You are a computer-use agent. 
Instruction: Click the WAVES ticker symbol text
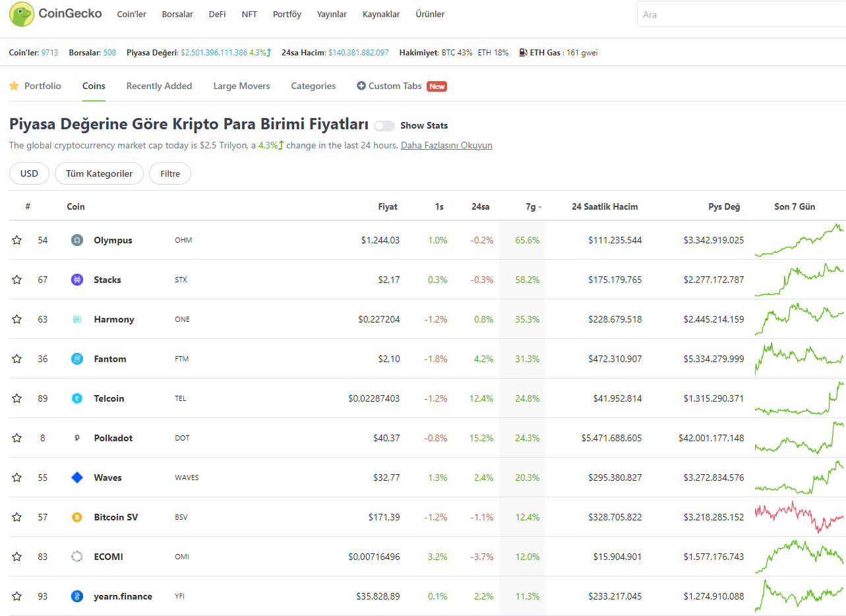tap(187, 477)
